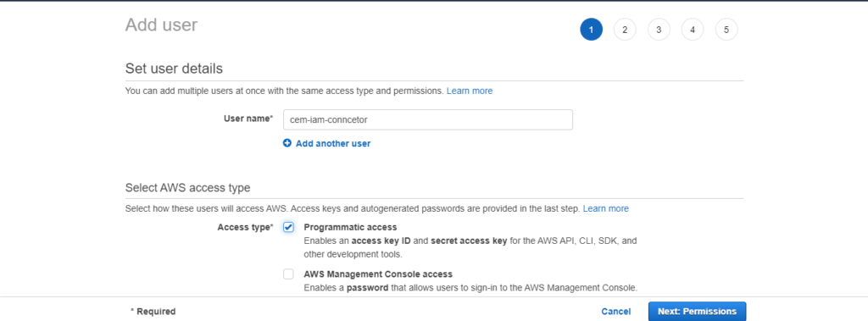Click the Select AWS access type heading
The width and height of the screenshot is (868, 321).
coord(187,188)
